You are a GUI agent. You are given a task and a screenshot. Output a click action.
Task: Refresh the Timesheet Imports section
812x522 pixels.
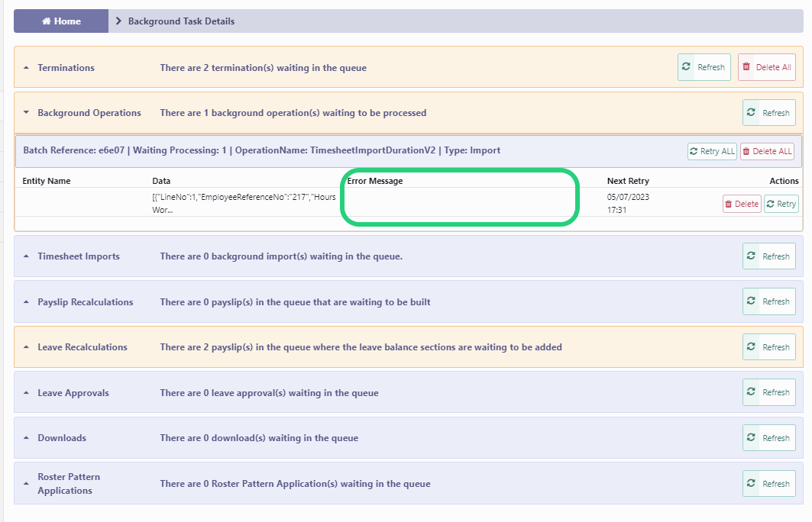click(x=769, y=256)
